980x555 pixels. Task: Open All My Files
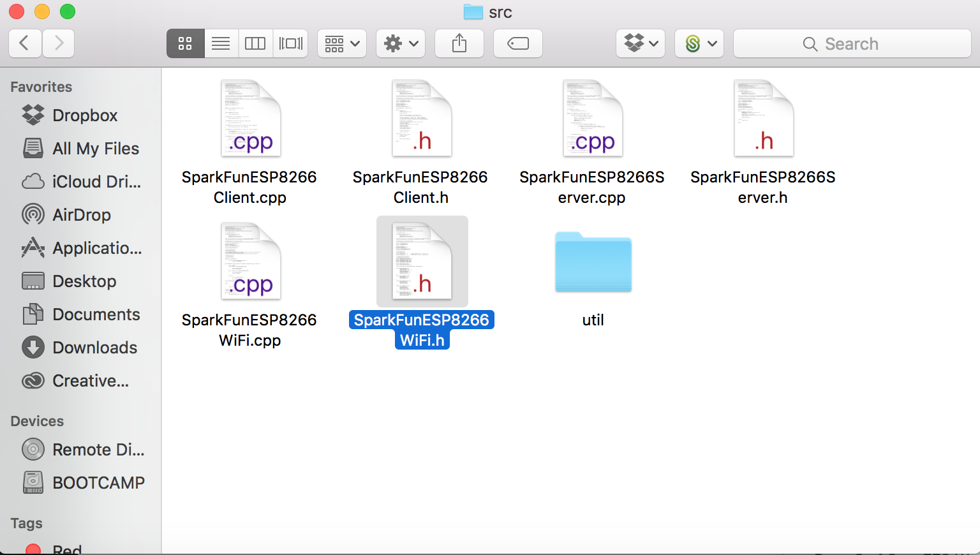pos(95,148)
